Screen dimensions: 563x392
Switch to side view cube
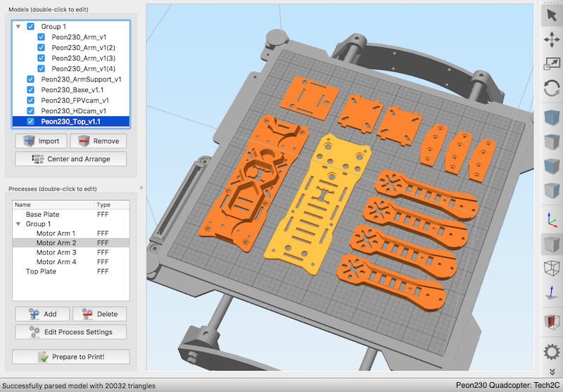pyautogui.click(x=552, y=191)
